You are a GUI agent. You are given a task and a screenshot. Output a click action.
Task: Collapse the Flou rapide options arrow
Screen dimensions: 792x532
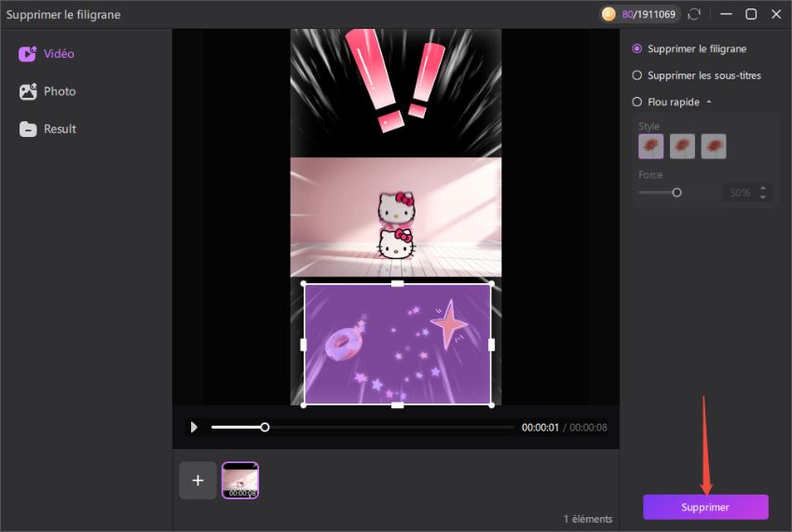point(709,102)
